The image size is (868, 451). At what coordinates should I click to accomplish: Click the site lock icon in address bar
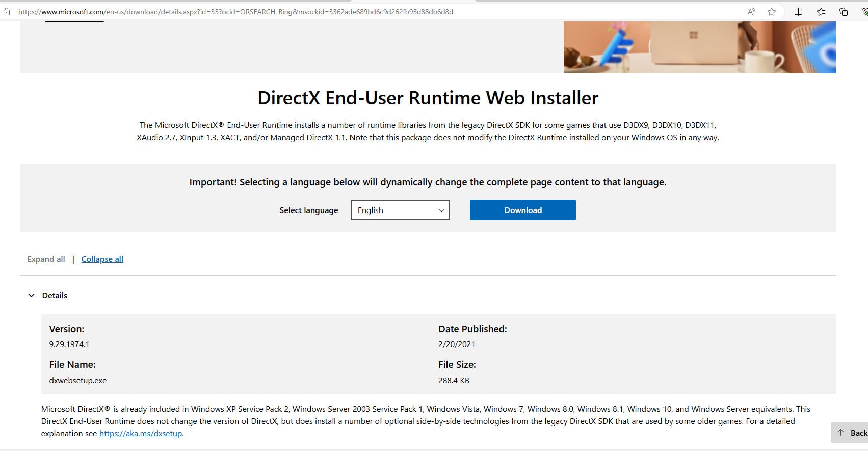tap(7, 12)
